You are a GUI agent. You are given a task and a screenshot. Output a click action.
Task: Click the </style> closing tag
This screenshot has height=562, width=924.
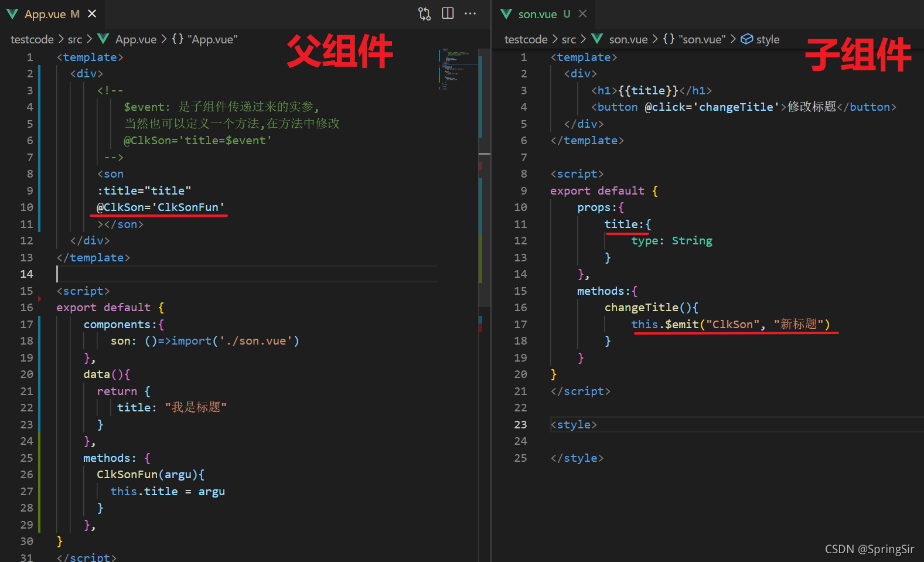coord(577,458)
